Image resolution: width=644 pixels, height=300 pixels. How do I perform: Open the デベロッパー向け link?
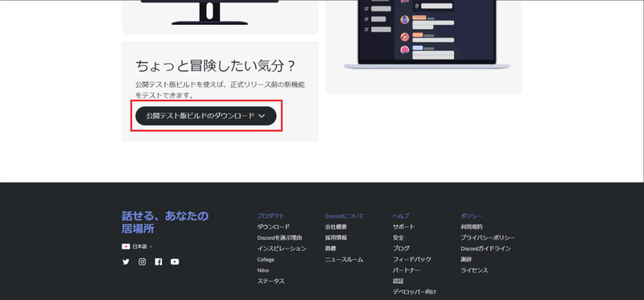[415, 292]
